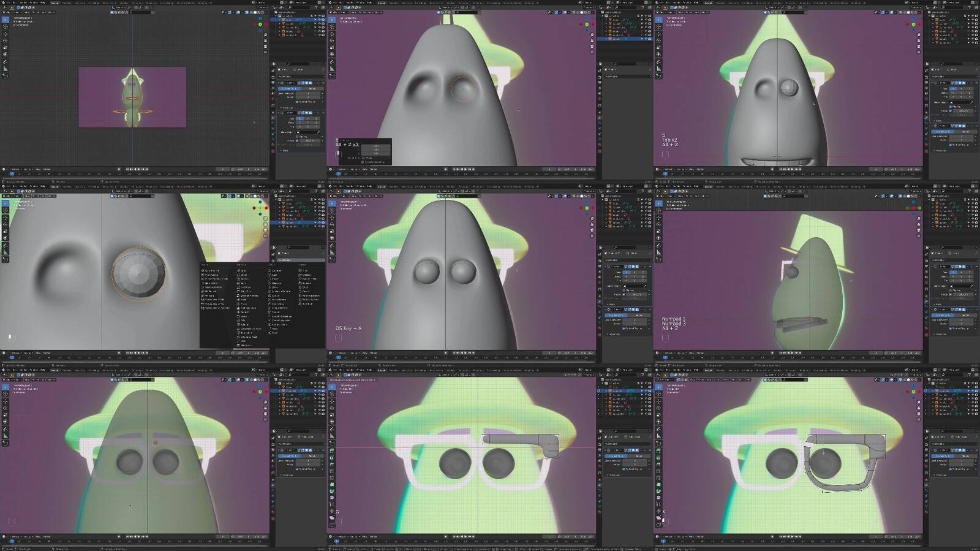980x551 pixels.
Task: Click Blender logo in zoomed-out full-character view
Action: pyautogui.click(x=3, y=2)
